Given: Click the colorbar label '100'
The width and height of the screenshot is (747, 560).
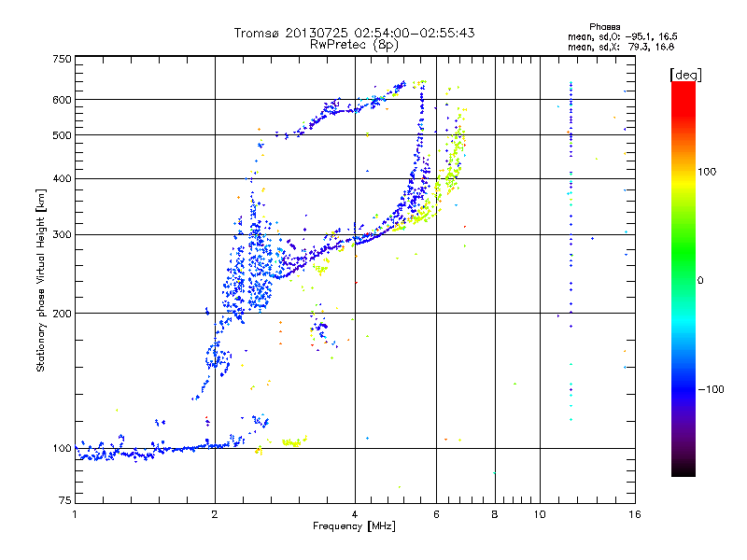Looking at the screenshot, I should click(707, 172).
